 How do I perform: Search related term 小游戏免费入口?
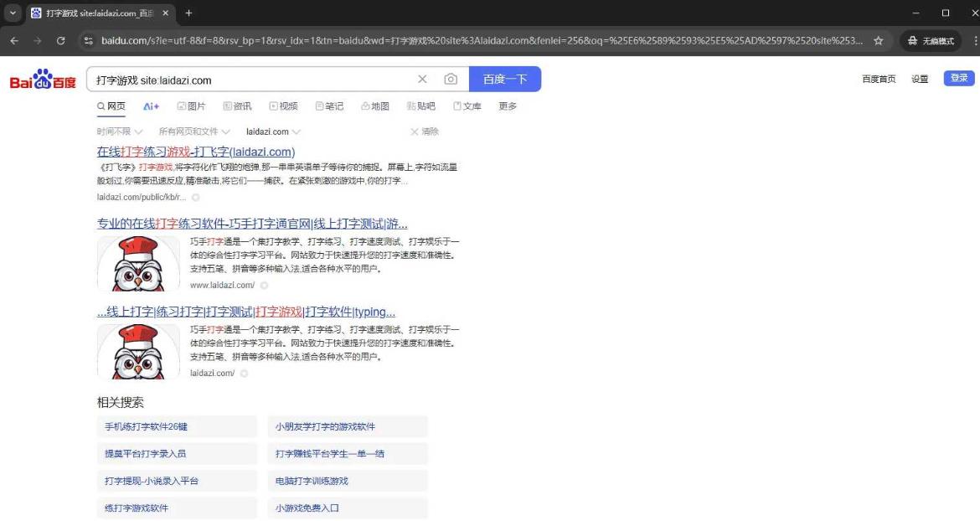[x=348, y=508]
